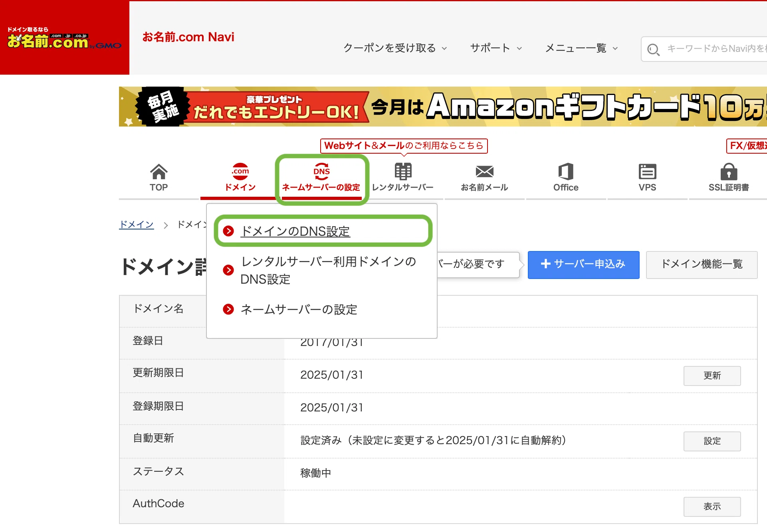Choose レンタルサーバー利用ドメインのDNS設定 entry
Viewport: 767px width, 532px height.
pos(328,270)
